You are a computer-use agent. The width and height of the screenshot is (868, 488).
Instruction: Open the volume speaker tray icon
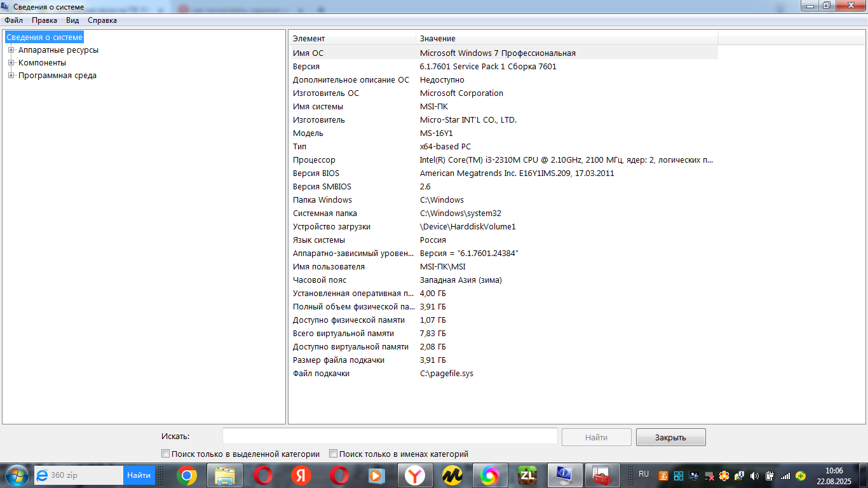pyautogui.click(x=754, y=475)
